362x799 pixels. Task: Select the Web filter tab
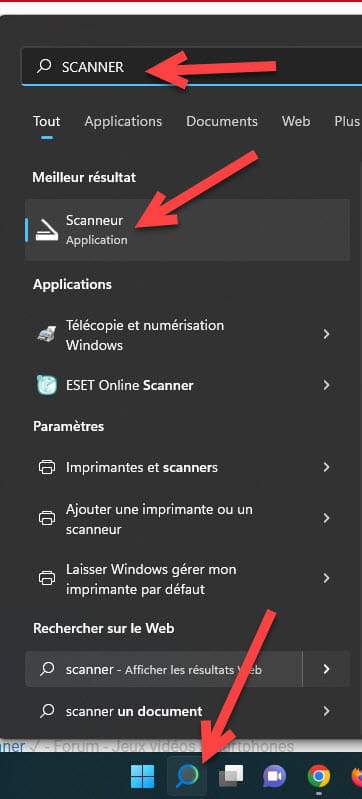(x=296, y=121)
